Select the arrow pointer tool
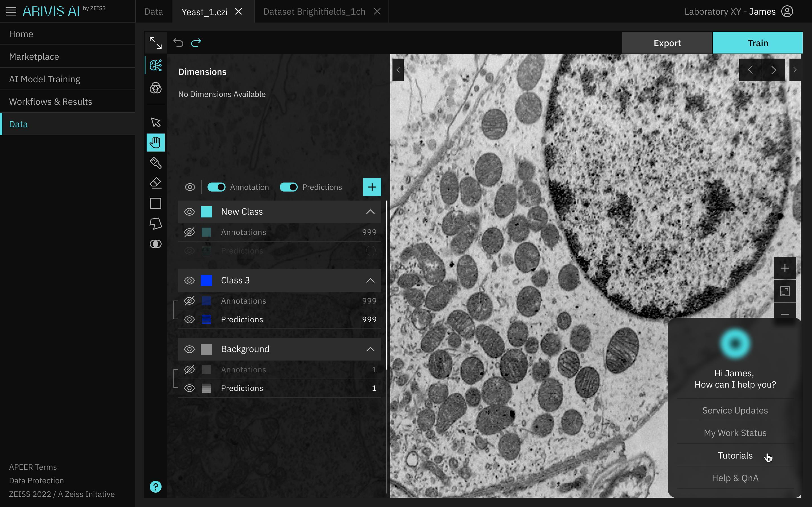This screenshot has width=812, height=507. click(155, 123)
